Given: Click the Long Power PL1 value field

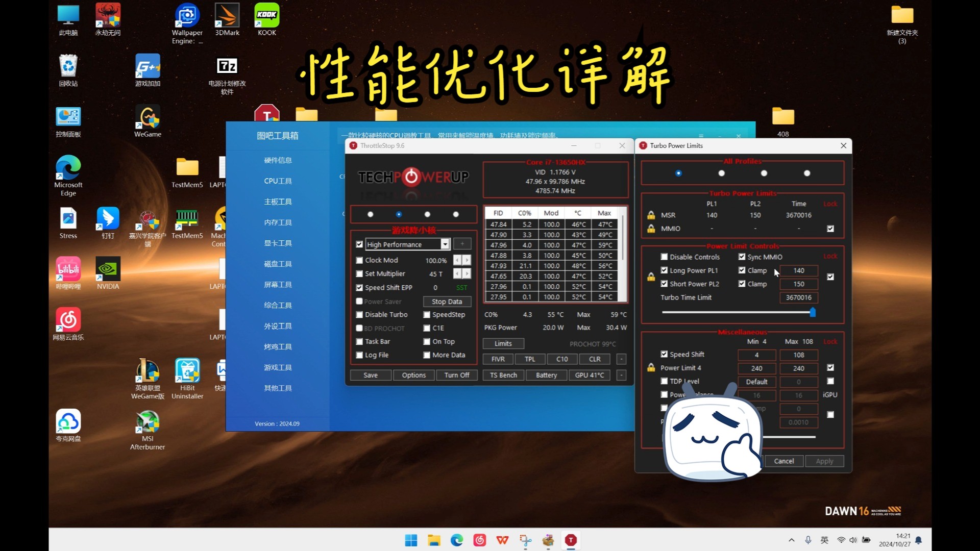Looking at the screenshot, I should [x=799, y=270].
